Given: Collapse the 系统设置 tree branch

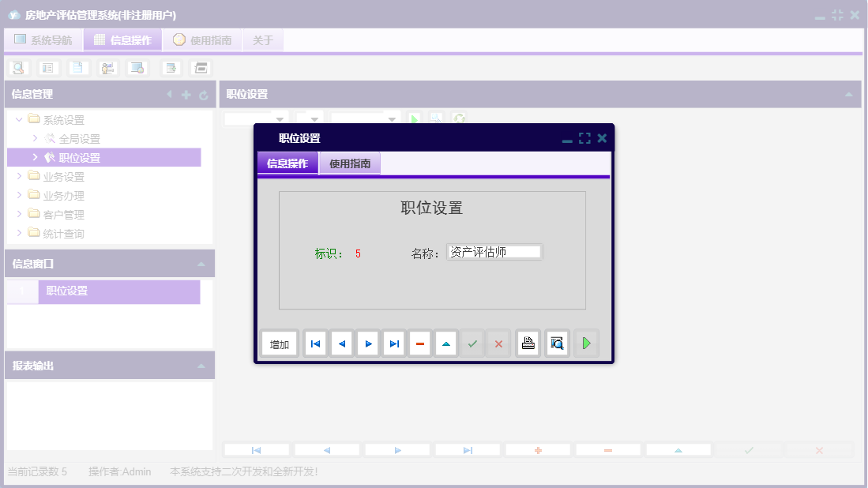Looking at the screenshot, I should pos(17,119).
